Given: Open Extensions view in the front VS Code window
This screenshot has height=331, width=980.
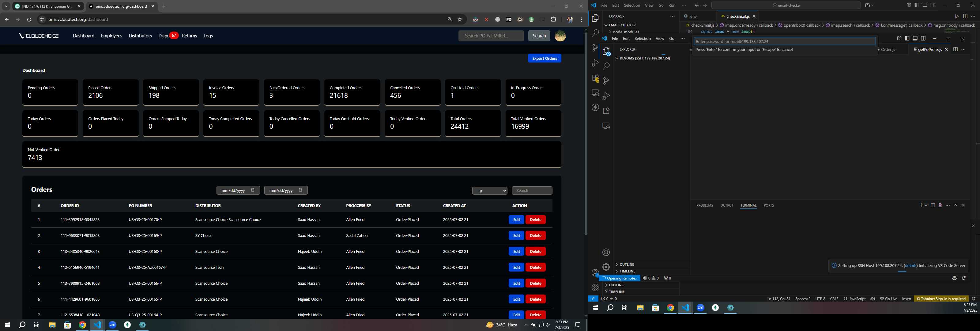Looking at the screenshot, I should [606, 111].
